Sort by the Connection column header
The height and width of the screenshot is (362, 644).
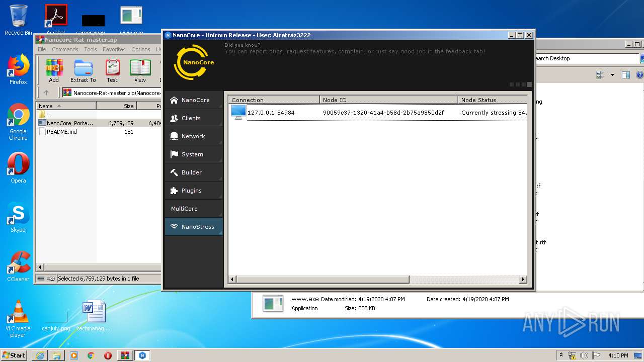(274, 100)
